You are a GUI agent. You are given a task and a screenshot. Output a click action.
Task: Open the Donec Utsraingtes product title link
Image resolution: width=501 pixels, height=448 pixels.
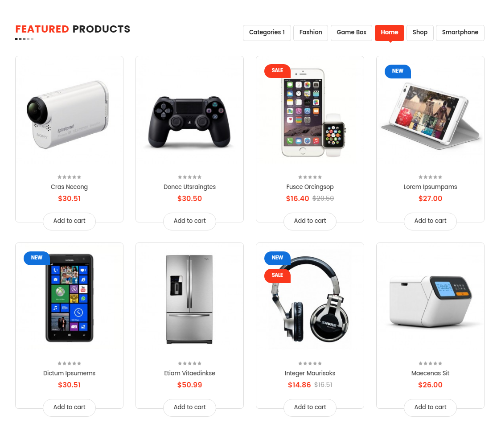click(x=190, y=187)
